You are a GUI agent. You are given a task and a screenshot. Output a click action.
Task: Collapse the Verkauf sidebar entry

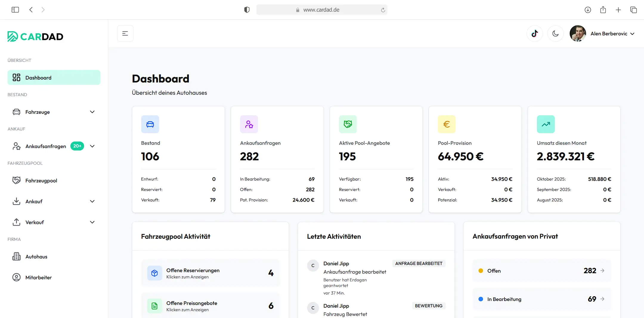tap(92, 222)
